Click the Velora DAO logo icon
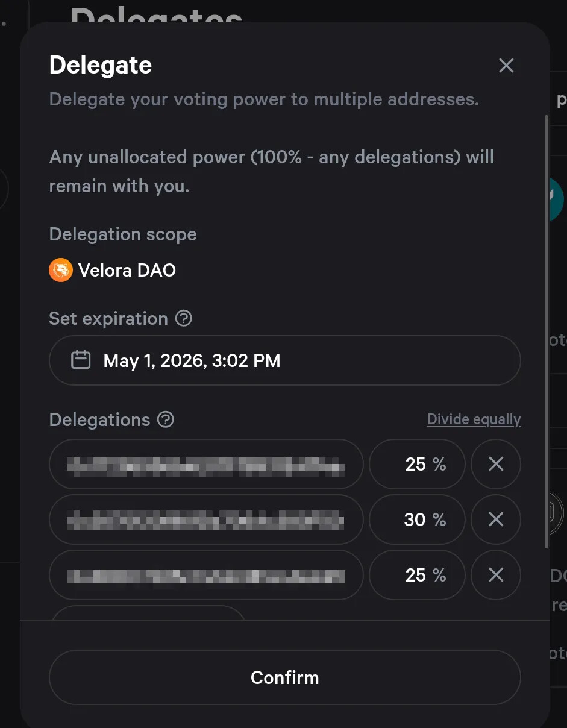 click(61, 270)
